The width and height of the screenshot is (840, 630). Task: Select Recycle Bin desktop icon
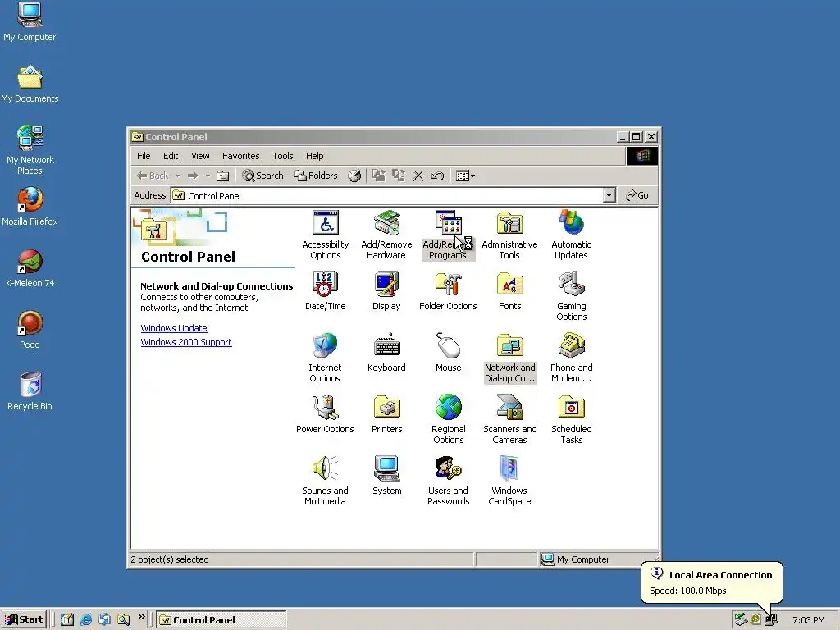(30, 391)
